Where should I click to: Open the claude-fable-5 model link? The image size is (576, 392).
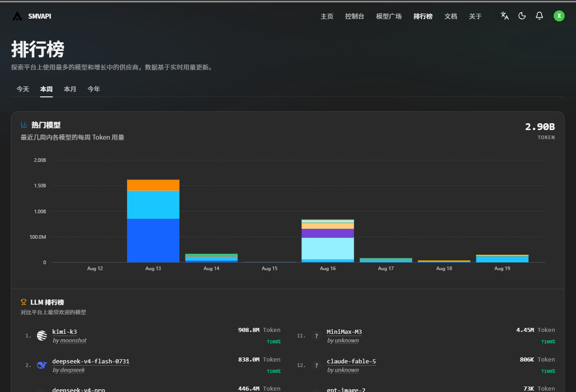(352, 361)
